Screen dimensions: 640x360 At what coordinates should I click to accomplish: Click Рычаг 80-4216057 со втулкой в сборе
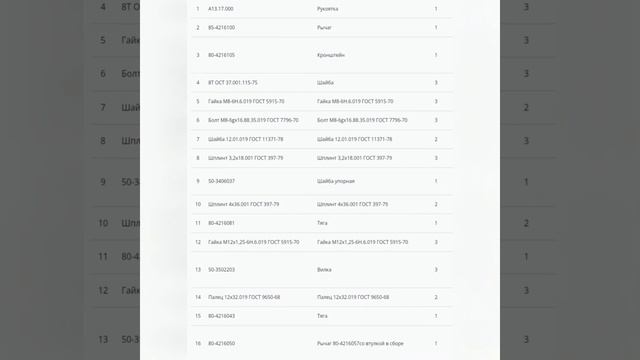click(x=360, y=343)
